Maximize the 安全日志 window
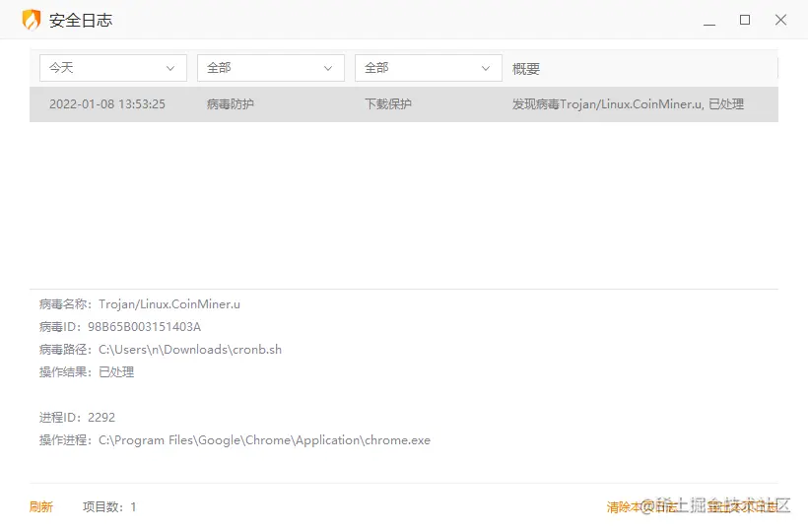 pyautogui.click(x=745, y=20)
